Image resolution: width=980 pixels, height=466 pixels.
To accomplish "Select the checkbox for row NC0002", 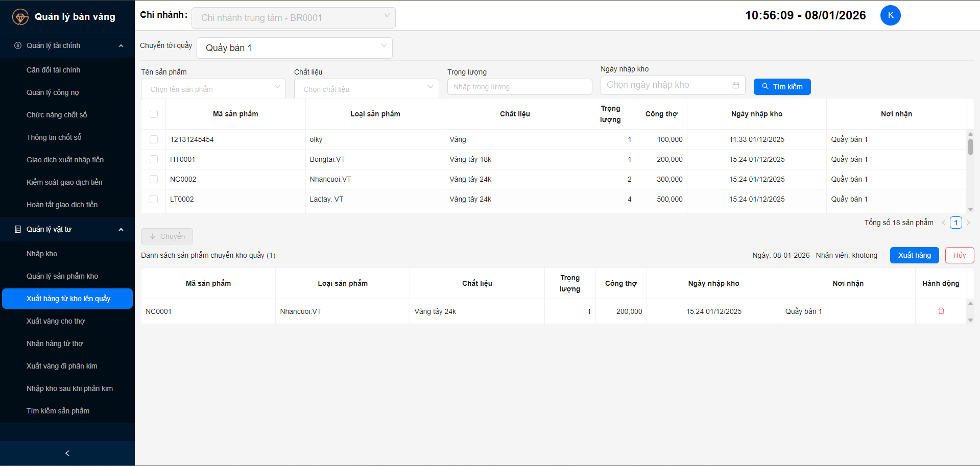I will click(x=154, y=179).
